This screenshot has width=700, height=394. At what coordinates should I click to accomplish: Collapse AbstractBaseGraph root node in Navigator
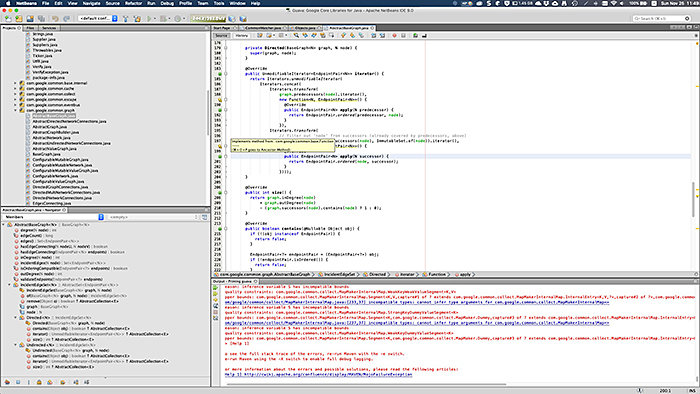[4, 224]
